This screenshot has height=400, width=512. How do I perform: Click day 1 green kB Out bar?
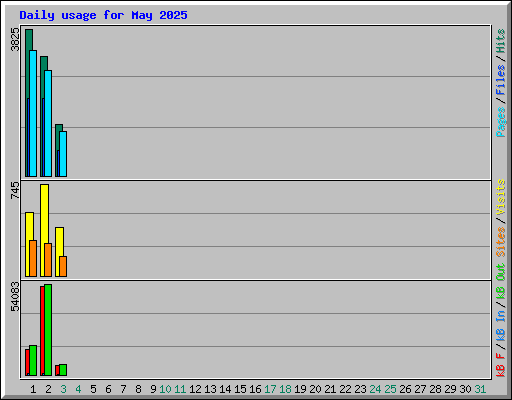[33, 361]
